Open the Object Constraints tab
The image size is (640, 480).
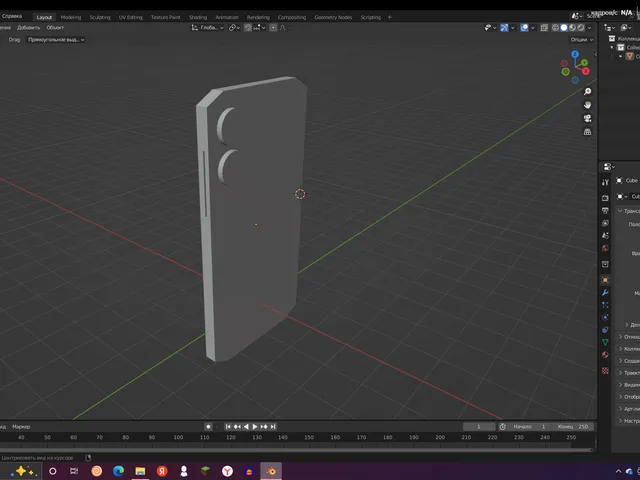(605, 330)
